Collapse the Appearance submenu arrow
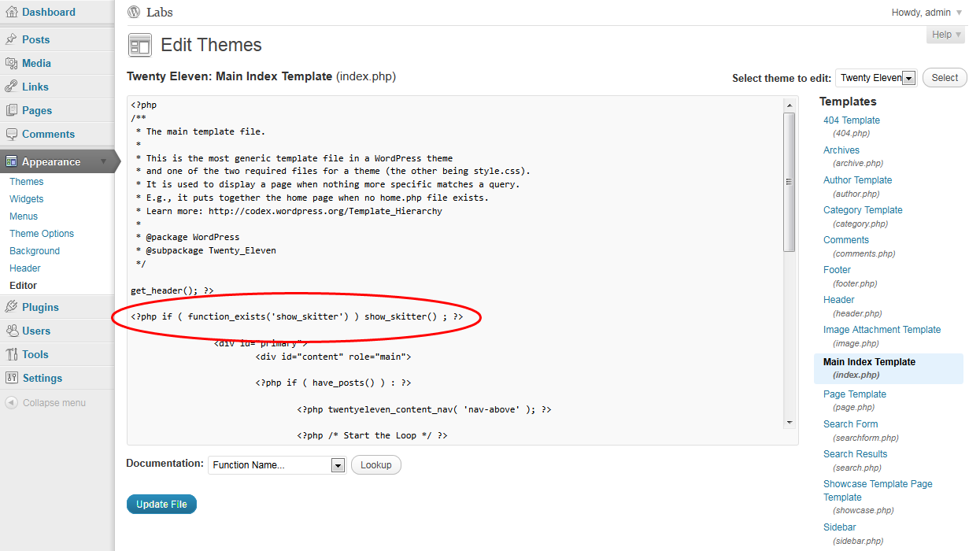The width and height of the screenshot is (980, 551). click(104, 161)
